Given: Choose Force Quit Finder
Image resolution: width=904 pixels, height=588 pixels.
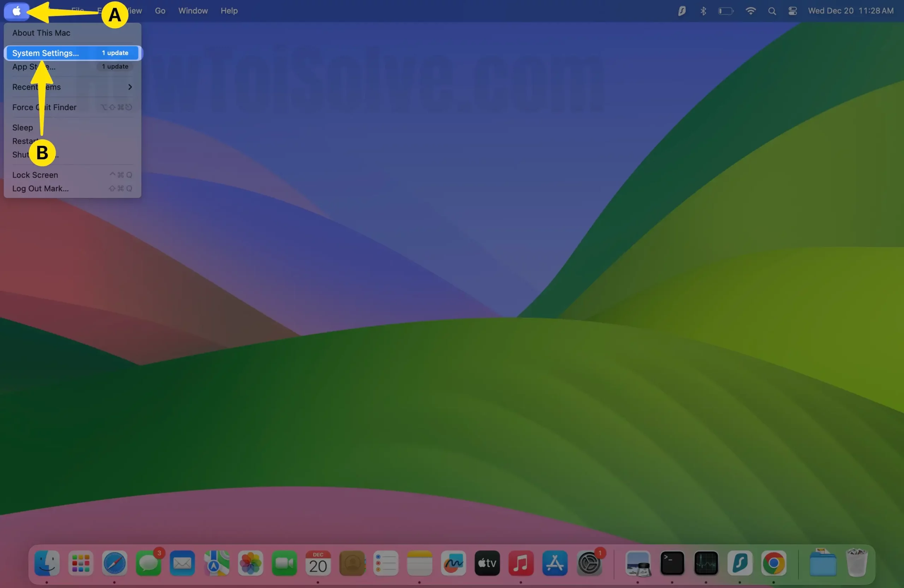Looking at the screenshot, I should pyautogui.click(x=72, y=107).
